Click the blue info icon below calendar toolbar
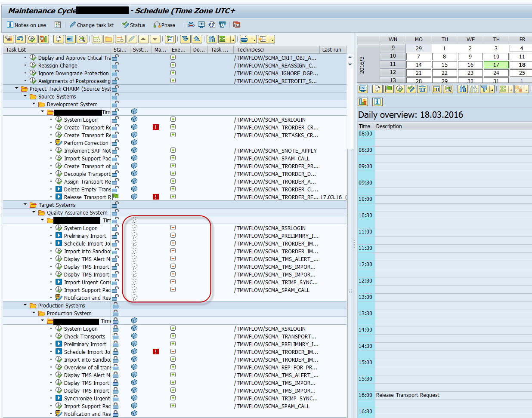 tap(377, 102)
